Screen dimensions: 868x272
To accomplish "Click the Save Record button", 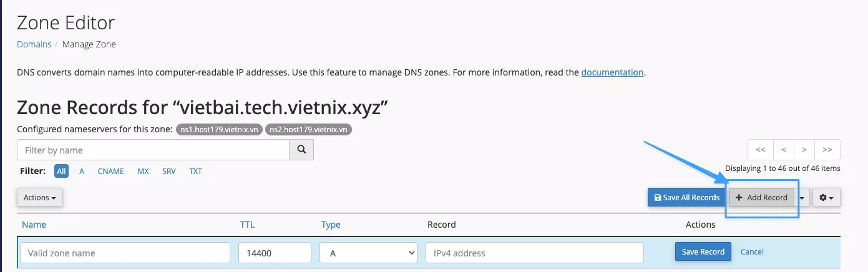I will point(703,252).
